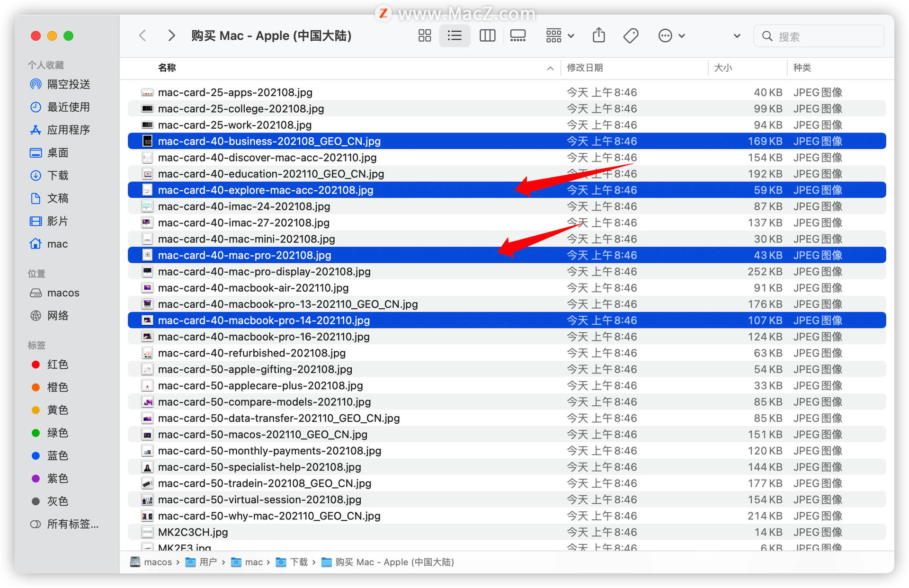This screenshot has width=909, height=588.
Task: Select mac-card-40-imac-24-202108.jpg
Action: (x=507, y=206)
